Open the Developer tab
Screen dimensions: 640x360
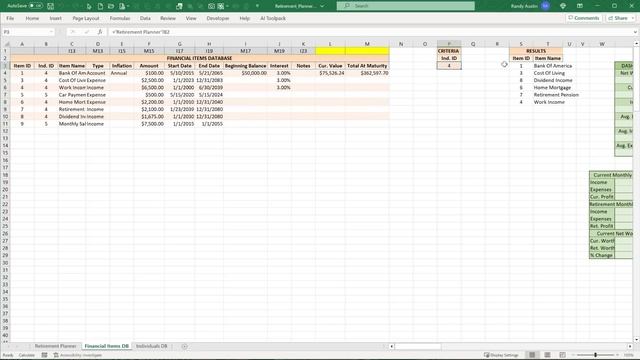point(218,18)
